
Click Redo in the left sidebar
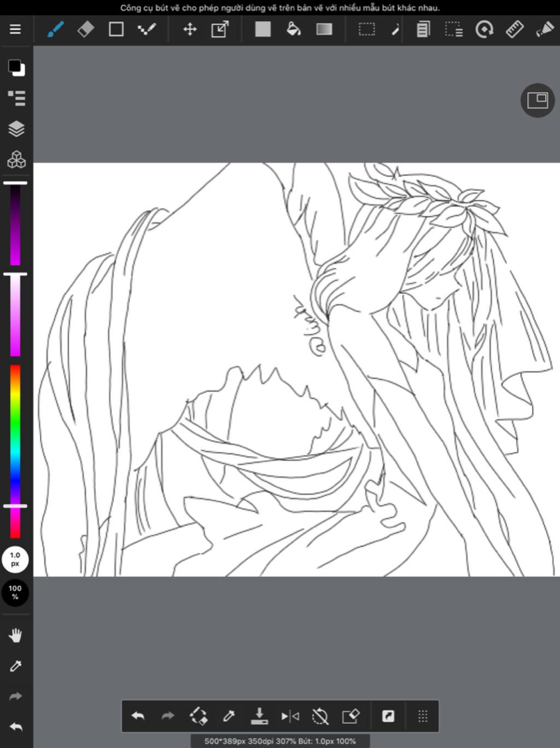[16, 697]
